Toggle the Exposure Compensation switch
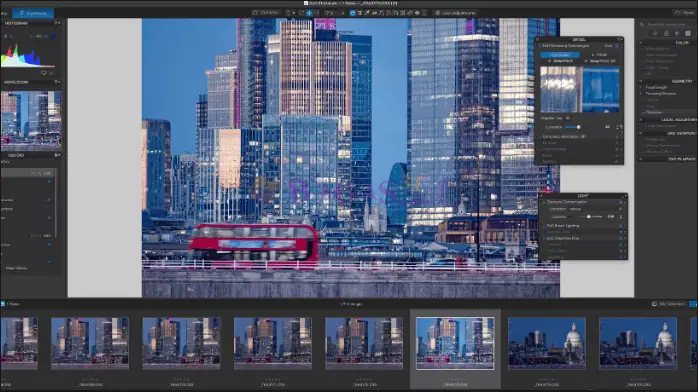The image size is (698, 392). pyautogui.click(x=621, y=202)
